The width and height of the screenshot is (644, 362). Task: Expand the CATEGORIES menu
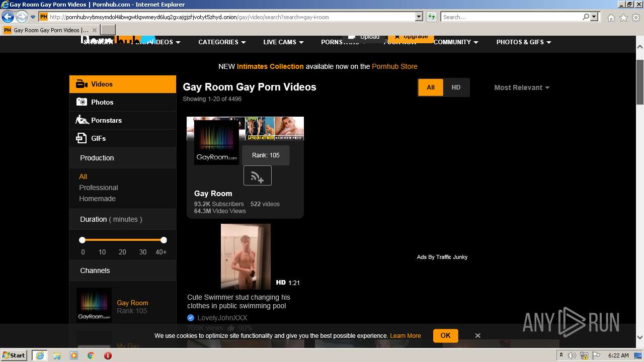point(222,42)
